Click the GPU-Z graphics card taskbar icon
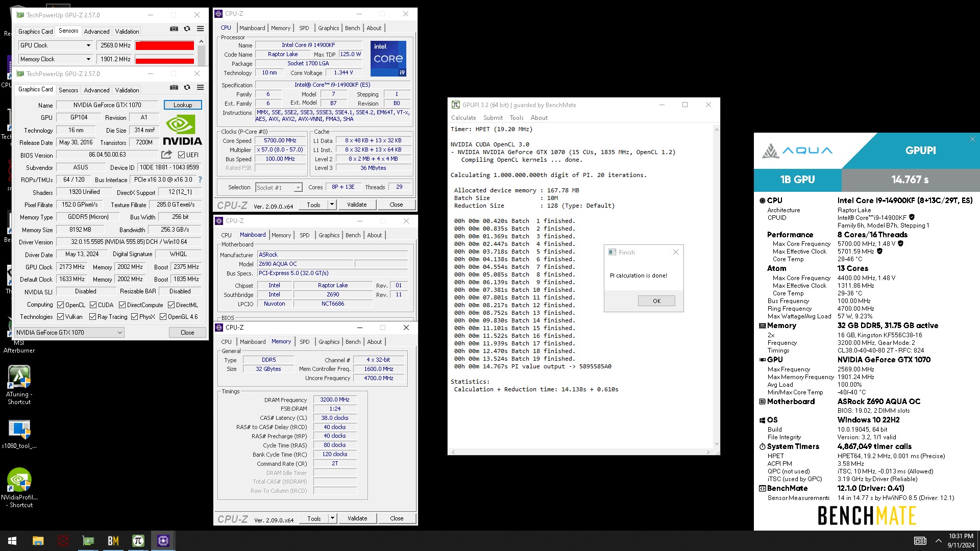Viewport: 980px width, 551px height. pyautogui.click(x=88, y=541)
